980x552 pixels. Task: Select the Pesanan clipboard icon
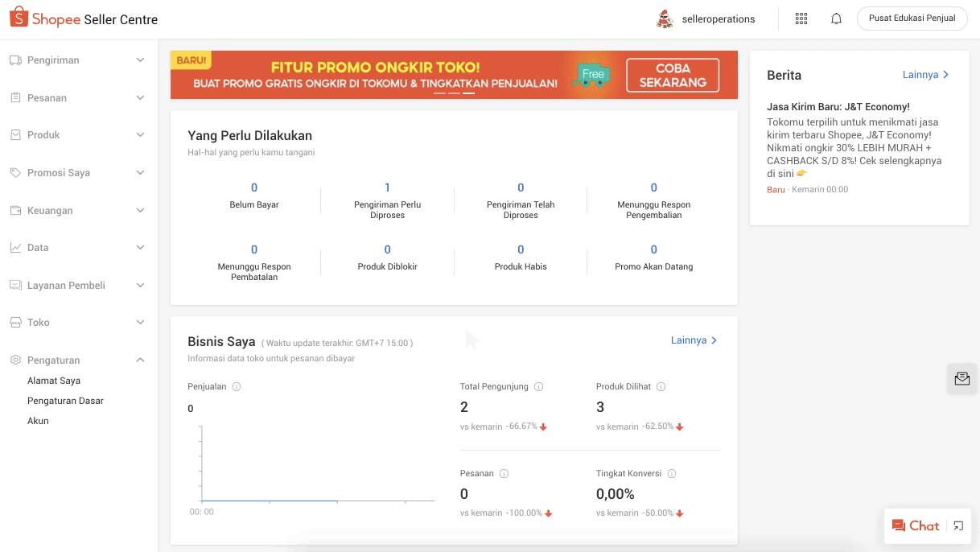click(19, 97)
